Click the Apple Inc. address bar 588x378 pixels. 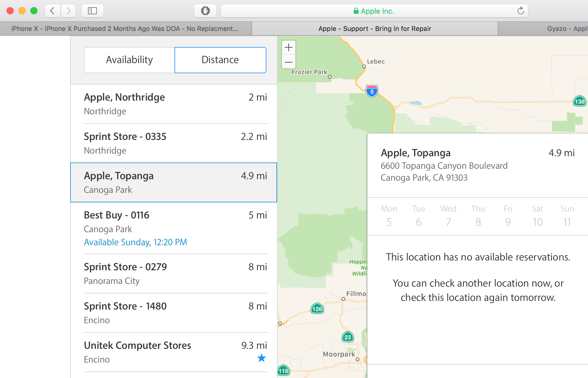[x=374, y=11]
